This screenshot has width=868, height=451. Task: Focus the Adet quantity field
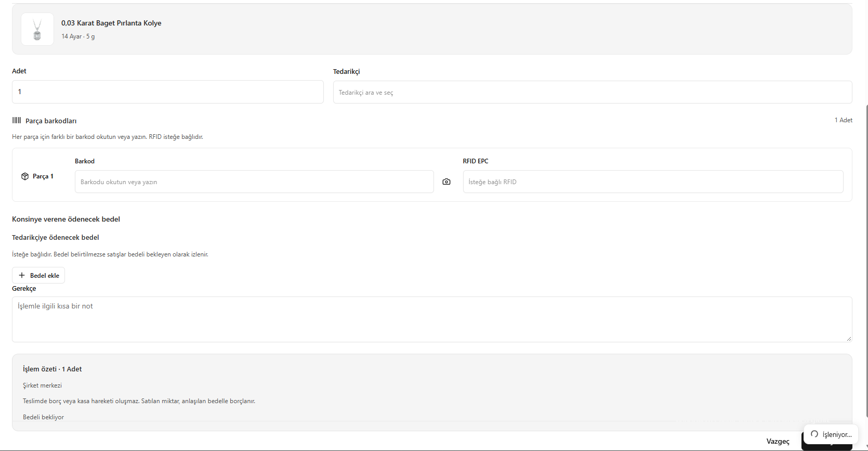point(168,92)
